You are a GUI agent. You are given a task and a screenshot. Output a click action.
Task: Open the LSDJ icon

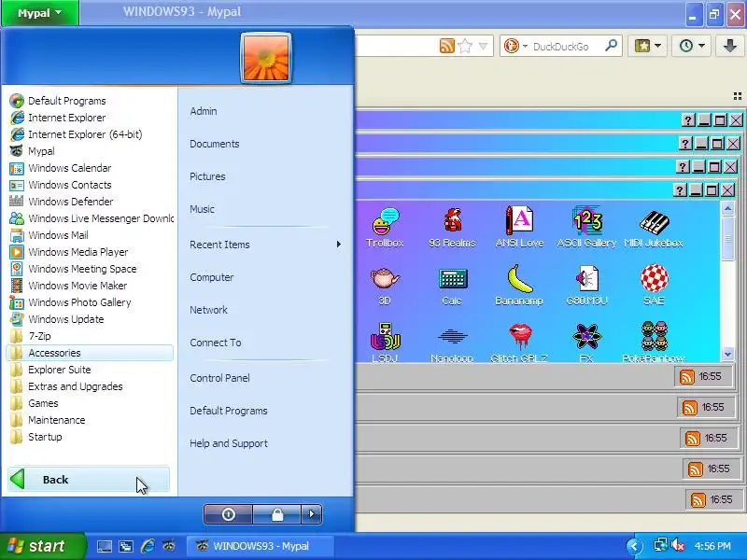(x=385, y=343)
